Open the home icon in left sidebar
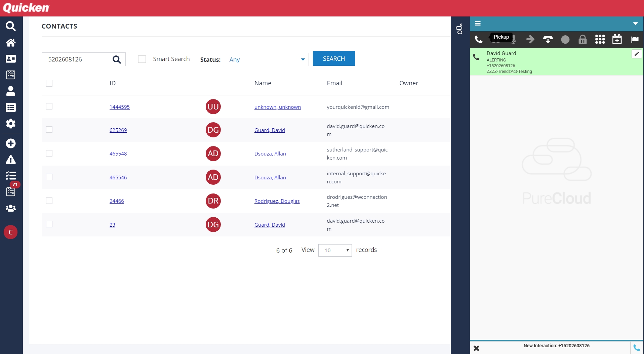This screenshot has height=354, width=644. pyautogui.click(x=11, y=43)
